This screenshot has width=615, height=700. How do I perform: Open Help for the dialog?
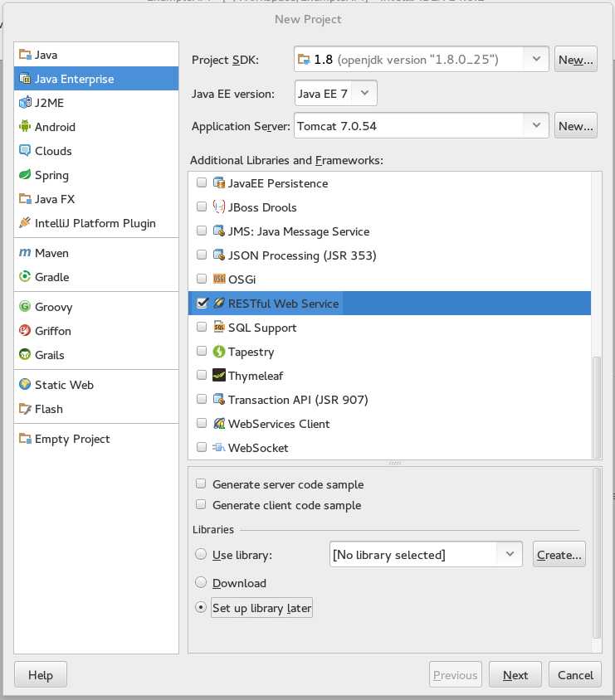(41, 674)
